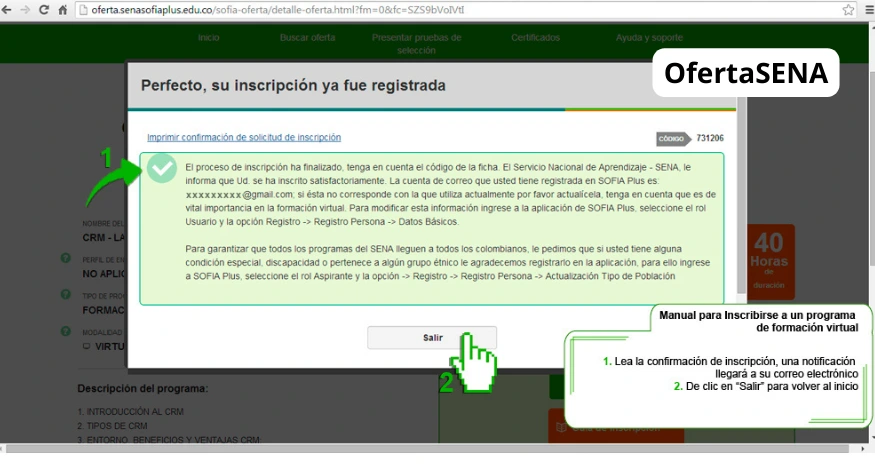Click the 2. TIPOS DE CRM item
This screenshot has width=875, height=466.
pyautogui.click(x=112, y=425)
